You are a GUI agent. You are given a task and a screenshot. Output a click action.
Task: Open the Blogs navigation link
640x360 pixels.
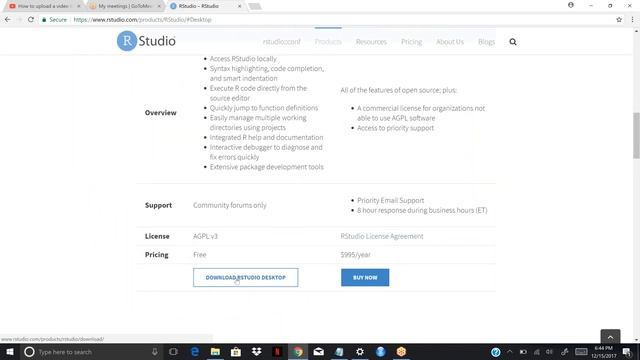[486, 42]
